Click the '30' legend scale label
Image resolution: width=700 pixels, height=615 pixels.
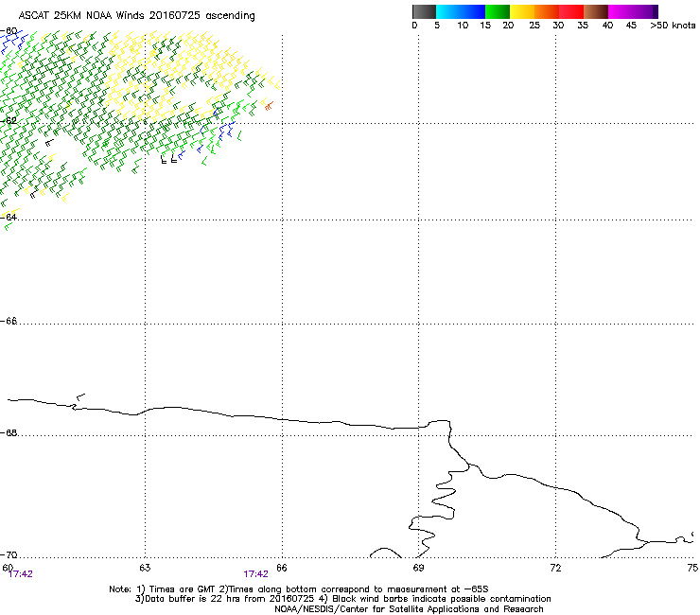pos(558,26)
